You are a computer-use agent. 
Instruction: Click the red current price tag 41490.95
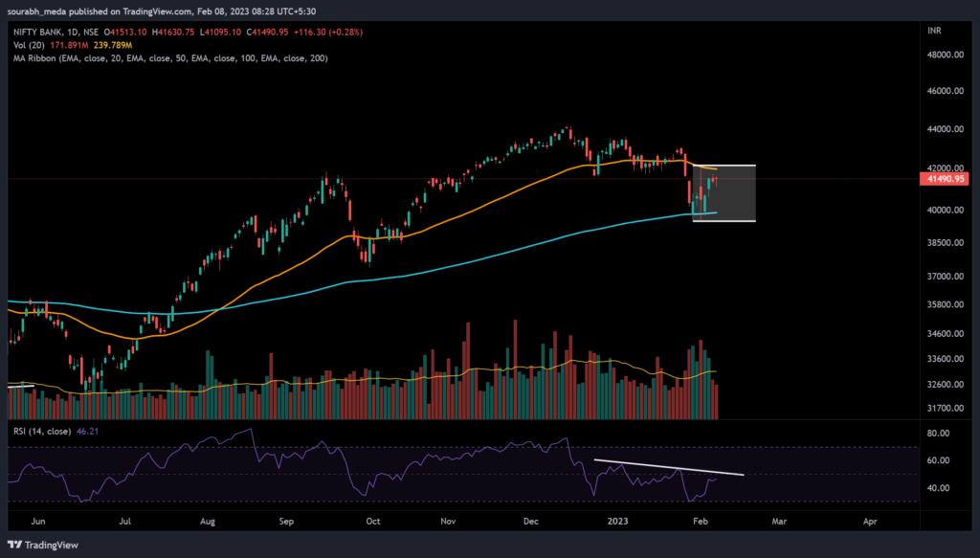tap(945, 179)
